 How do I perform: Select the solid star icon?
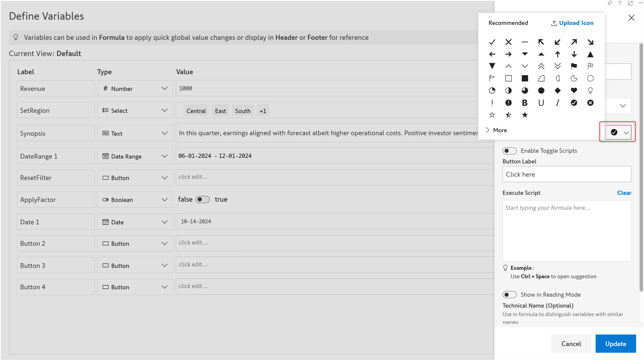pos(524,115)
